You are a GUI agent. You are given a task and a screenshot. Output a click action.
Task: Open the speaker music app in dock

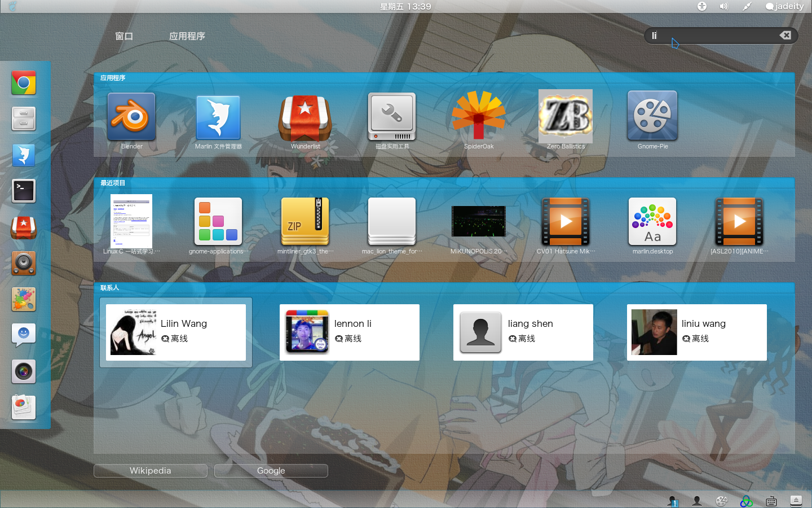(24, 263)
